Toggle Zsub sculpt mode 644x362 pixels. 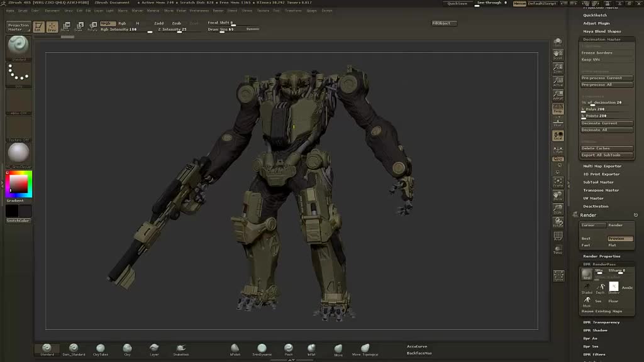point(177,23)
